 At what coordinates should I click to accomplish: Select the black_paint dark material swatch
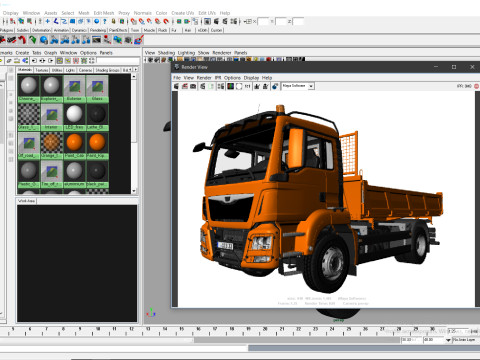(97, 174)
